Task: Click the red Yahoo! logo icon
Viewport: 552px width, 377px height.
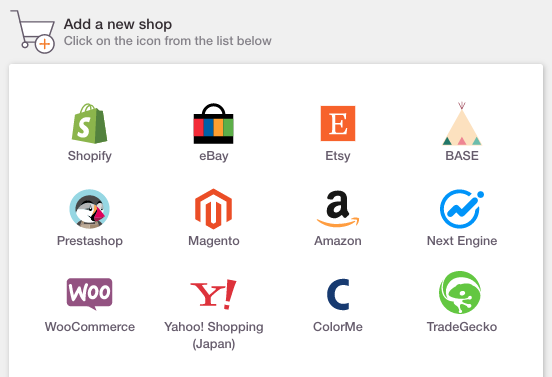Action: 213,294
